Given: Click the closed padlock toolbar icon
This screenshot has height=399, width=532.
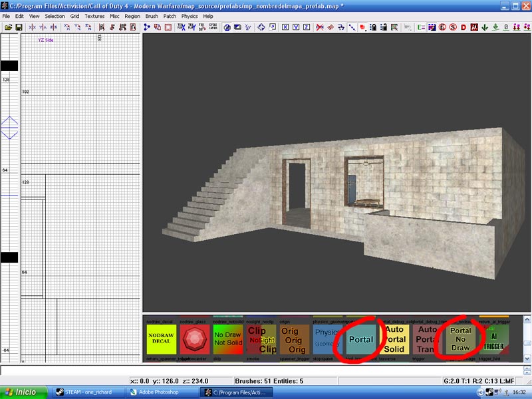Looking at the screenshot, I should pos(373,27).
